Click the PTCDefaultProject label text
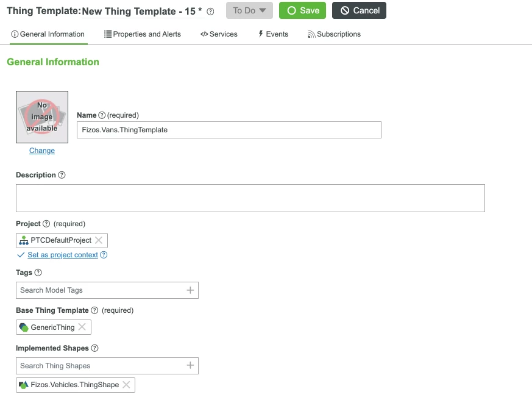The height and width of the screenshot is (400, 532). tap(61, 240)
